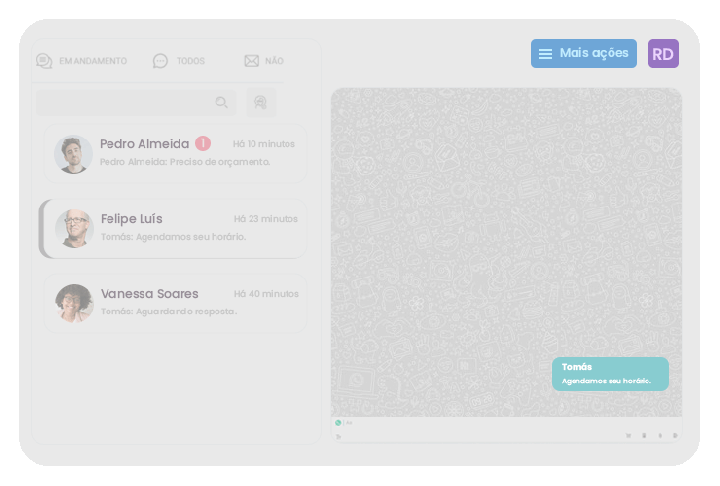Click Felipe Luís's profile photo
This screenshot has height=486, width=720.
pyautogui.click(x=74, y=228)
